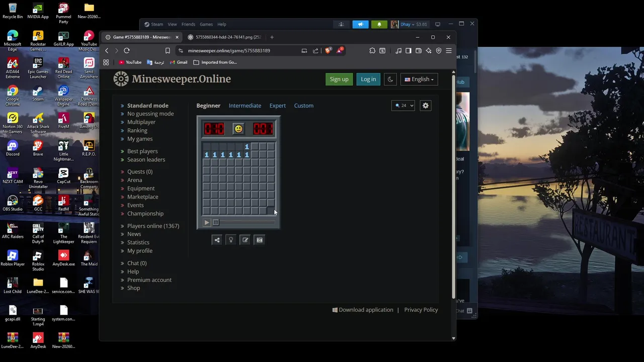Click the green Sign up button
This screenshot has height=362, width=644.
point(339,79)
